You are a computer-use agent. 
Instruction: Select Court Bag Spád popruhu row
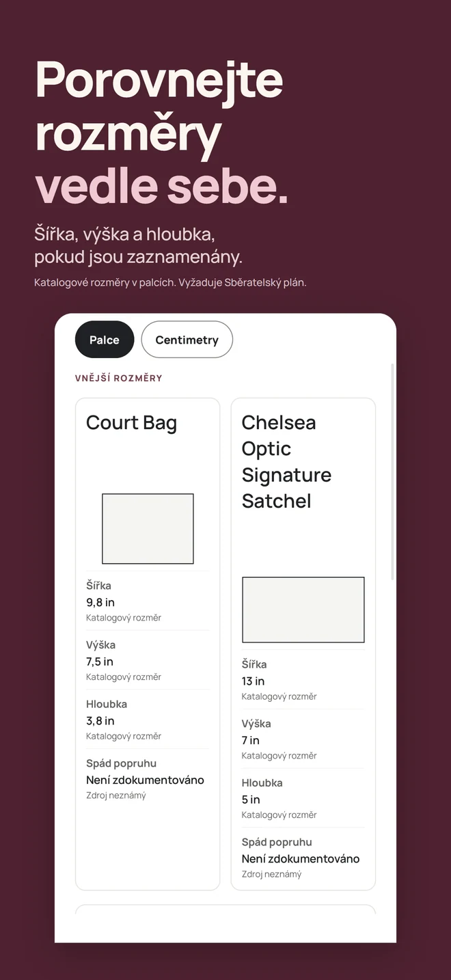coord(148,779)
